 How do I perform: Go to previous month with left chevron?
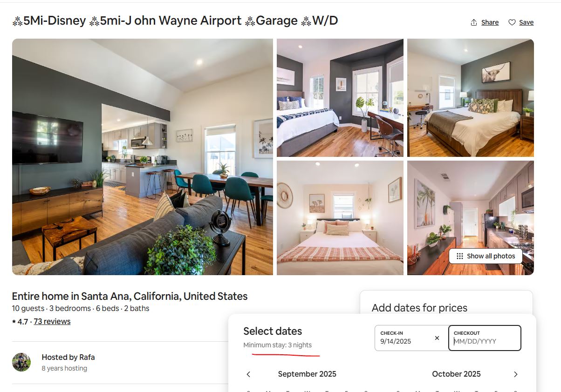point(248,374)
